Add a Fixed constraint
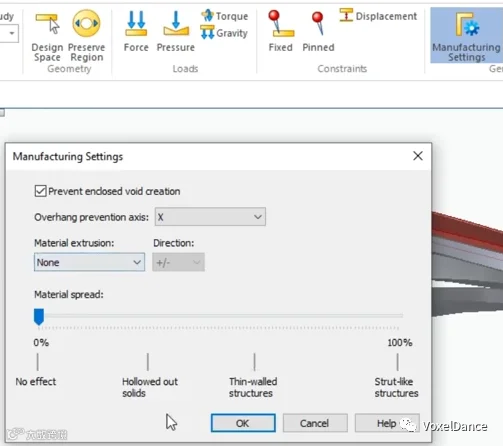 pos(281,32)
